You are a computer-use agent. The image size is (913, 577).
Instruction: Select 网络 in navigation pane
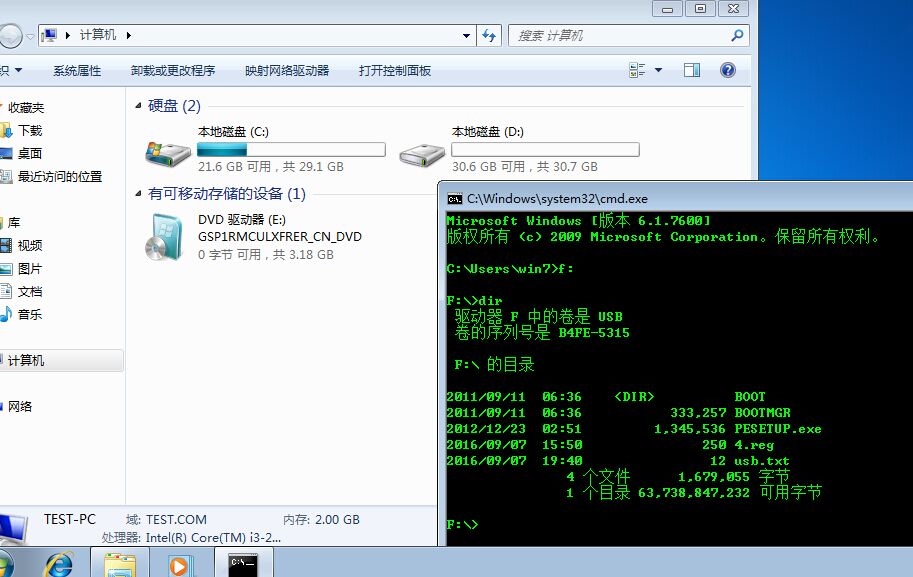point(20,406)
